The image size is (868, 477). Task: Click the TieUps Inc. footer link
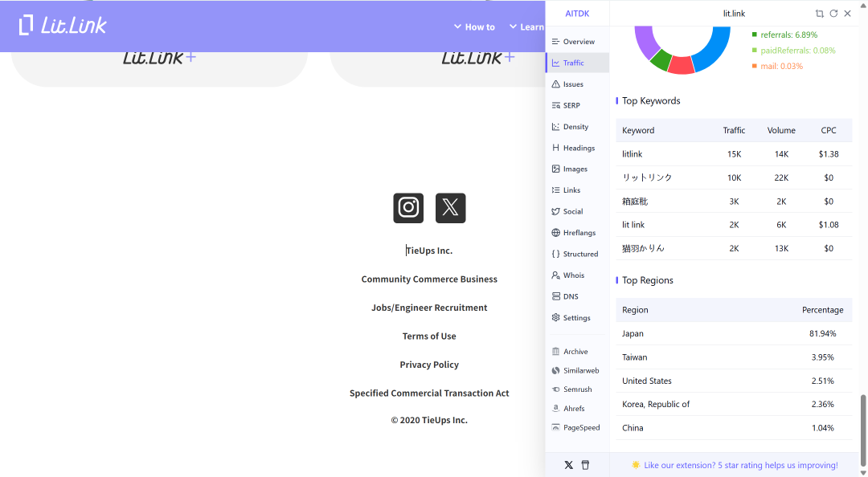(x=429, y=251)
